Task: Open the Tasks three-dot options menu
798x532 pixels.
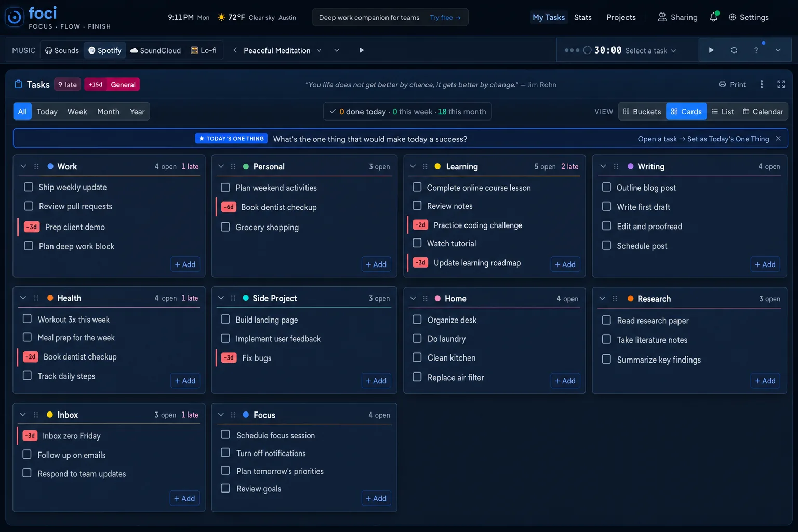Action: coord(762,84)
